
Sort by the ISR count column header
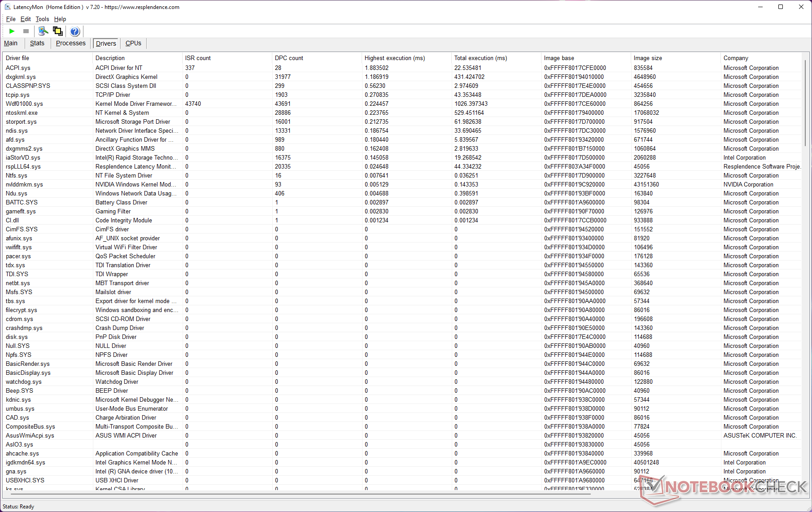(x=227, y=58)
